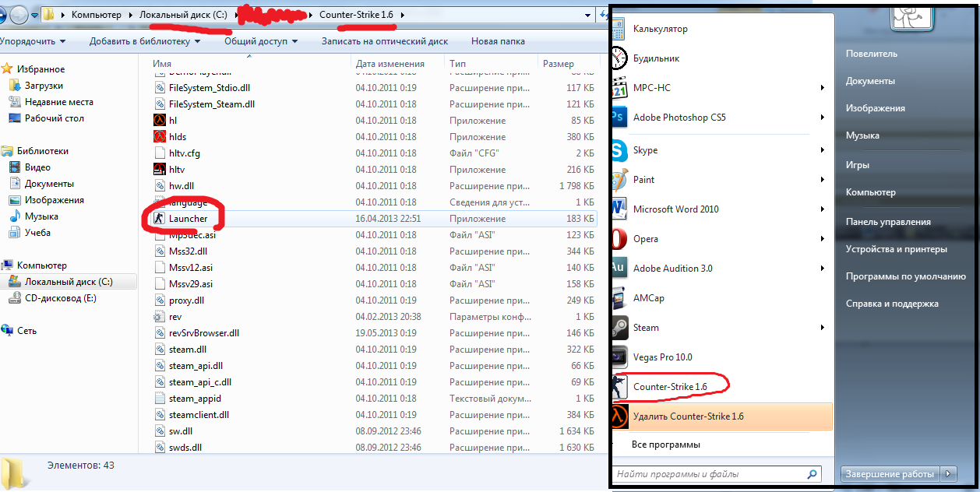Image resolution: width=980 pixels, height=492 pixels.
Task: Select the hlds application file icon
Action: coord(160,137)
